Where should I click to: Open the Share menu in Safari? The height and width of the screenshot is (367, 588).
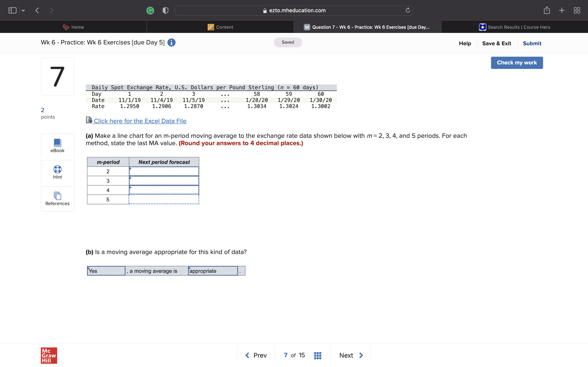(x=547, y=10)
